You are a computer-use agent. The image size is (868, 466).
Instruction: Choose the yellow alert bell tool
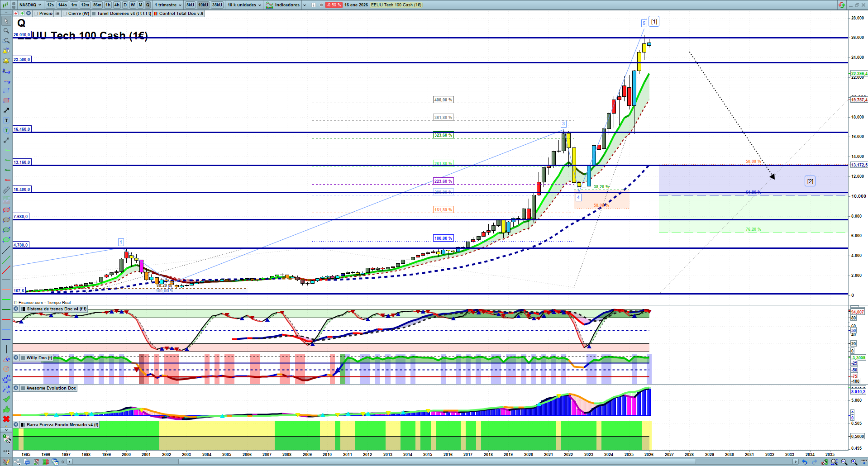6,61
